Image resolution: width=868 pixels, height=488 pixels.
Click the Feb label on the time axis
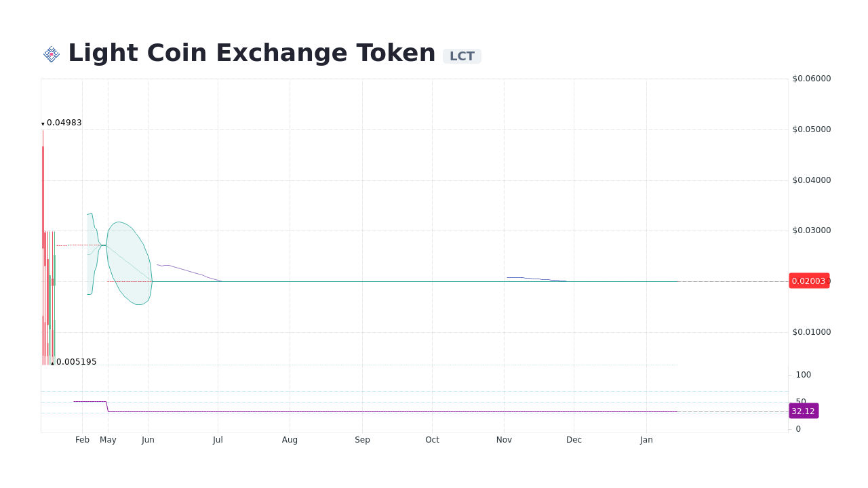tap(82, 440)
